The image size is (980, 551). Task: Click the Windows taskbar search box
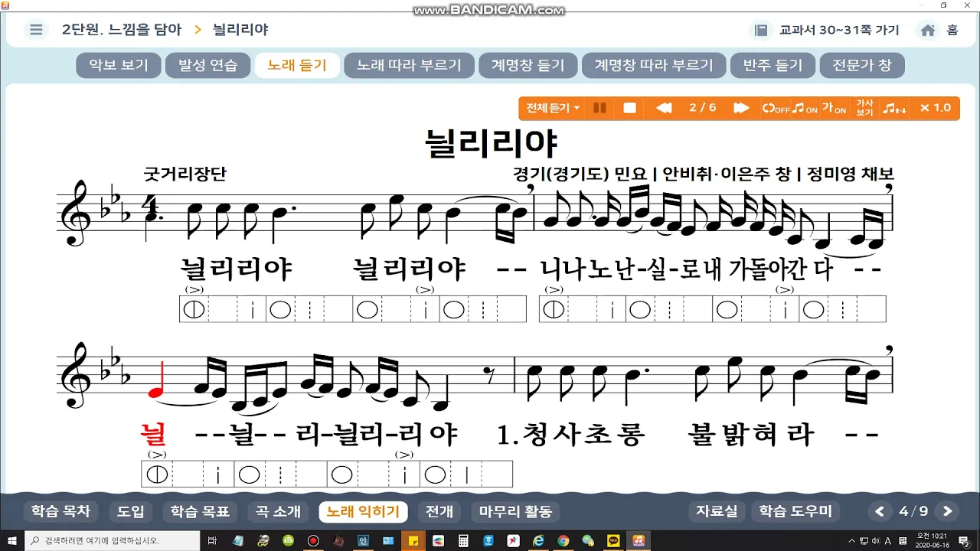click(x=112, y=540)
